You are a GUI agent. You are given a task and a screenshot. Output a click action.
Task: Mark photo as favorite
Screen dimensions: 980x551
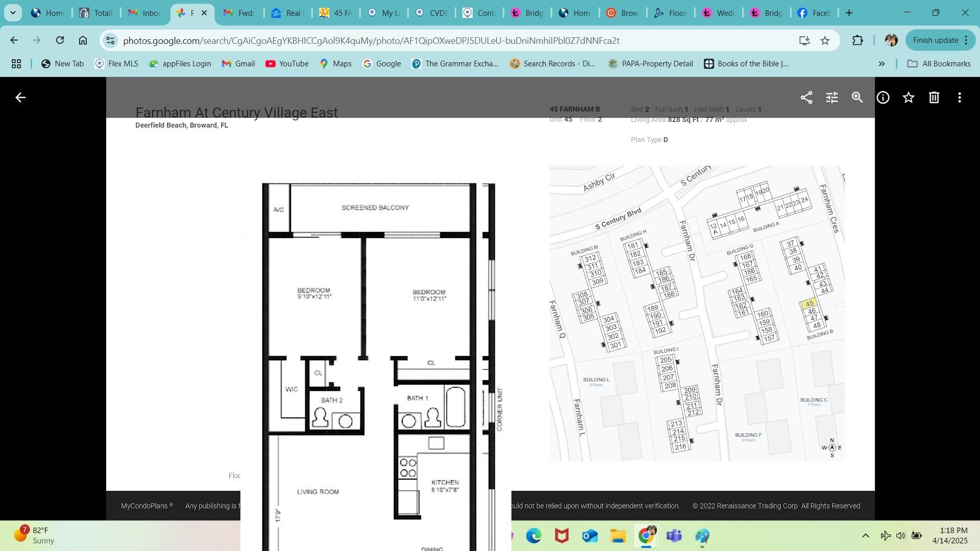point(909,97)
